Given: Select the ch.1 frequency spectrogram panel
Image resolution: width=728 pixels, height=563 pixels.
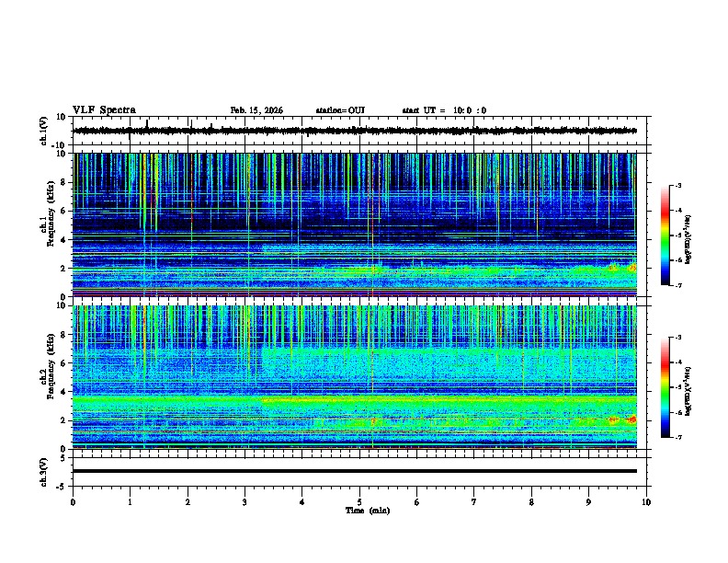Looking at the screenshot, I should point(355,224).
